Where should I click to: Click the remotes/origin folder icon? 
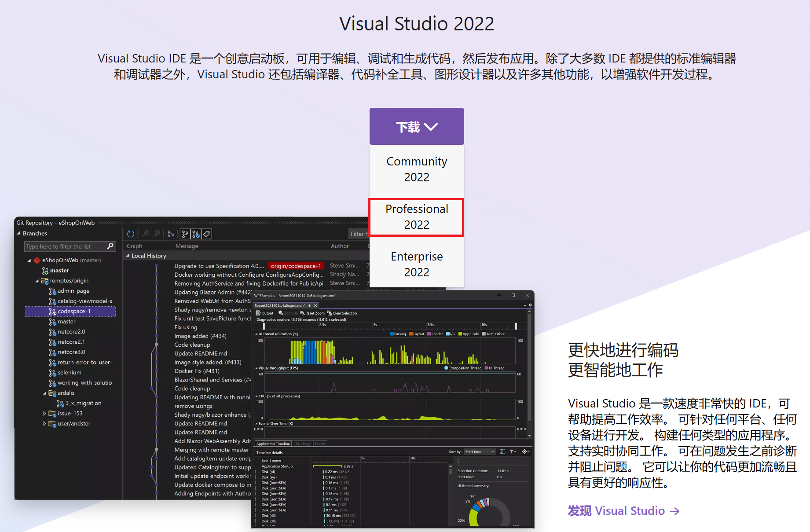tap(45, 281)
